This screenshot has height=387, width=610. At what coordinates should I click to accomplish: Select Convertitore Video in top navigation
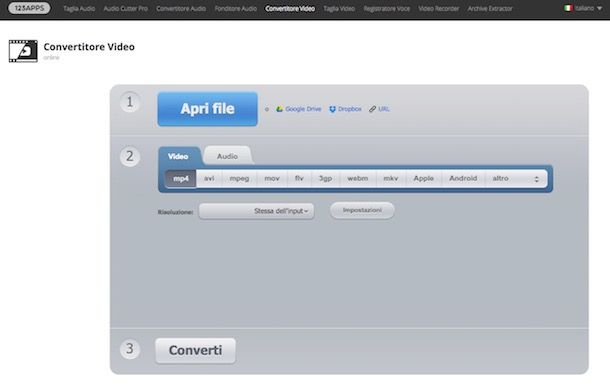click(x=290, y=9)
